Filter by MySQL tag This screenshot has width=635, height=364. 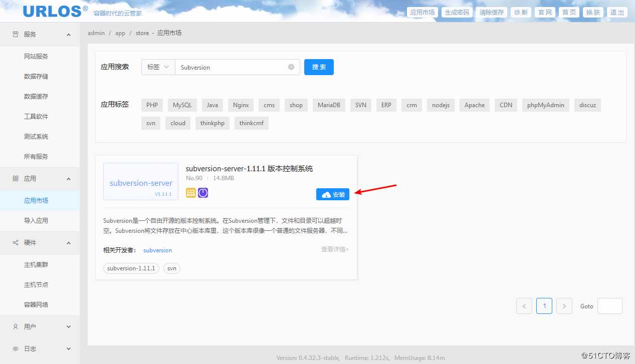[x=182, y=105]
